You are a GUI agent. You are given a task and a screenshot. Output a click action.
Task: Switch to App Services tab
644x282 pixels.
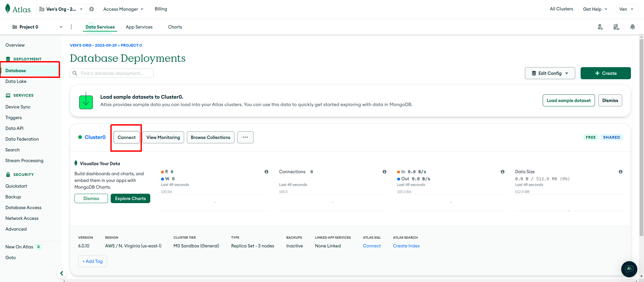click(139, 27)
